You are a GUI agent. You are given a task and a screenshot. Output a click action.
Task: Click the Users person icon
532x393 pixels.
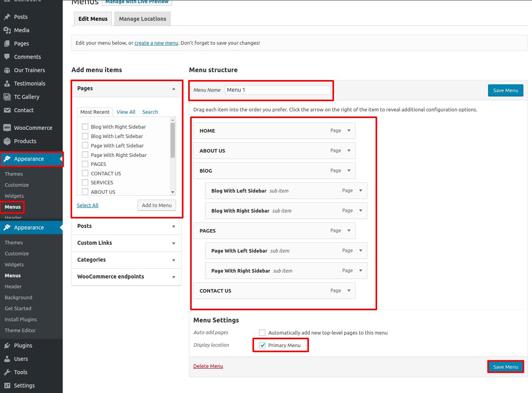(7, 359)
